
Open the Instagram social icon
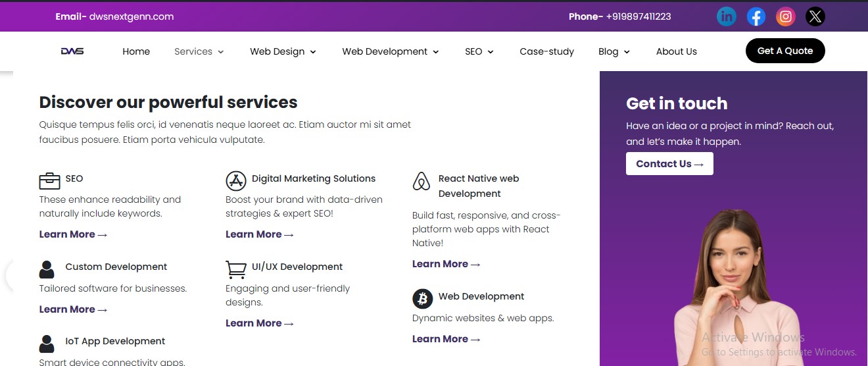pyautogui.click(x=786, y=16)
